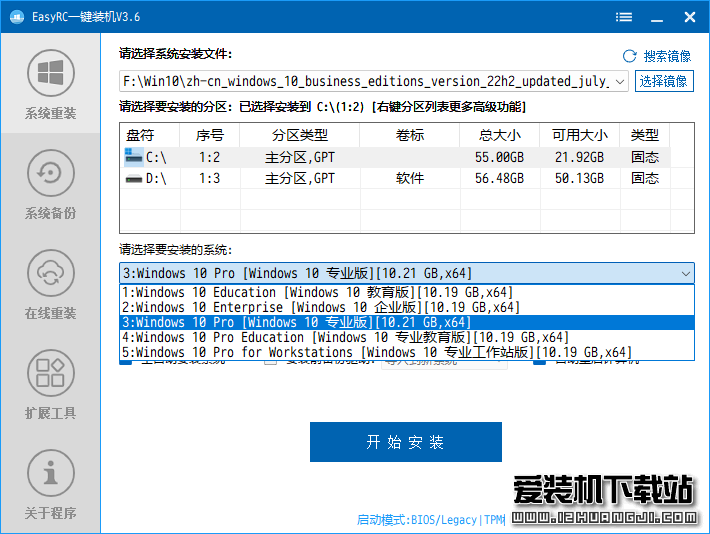Image resolution: width=710 pixels, height=534 pixels.
Task: Click the 盘符 column header
Action: pyautogui.click(x=150, y=135)
